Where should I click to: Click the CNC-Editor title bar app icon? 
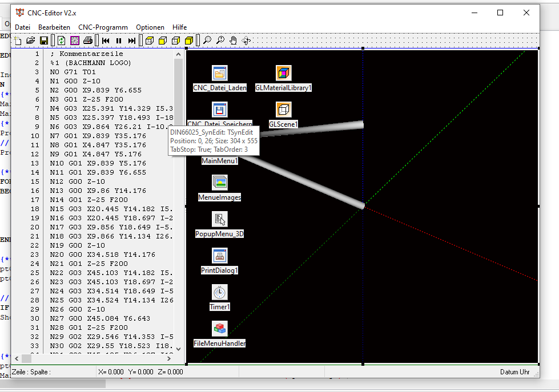click(x=20, y=13)
